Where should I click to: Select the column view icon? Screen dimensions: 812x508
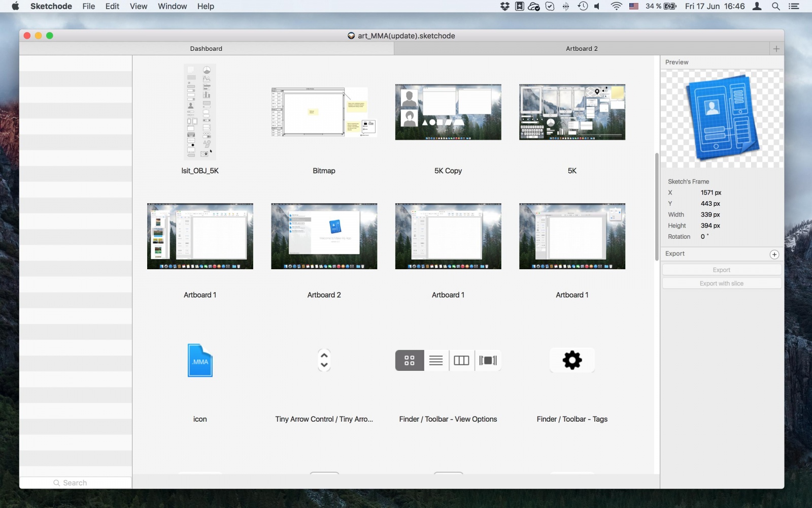461,361
